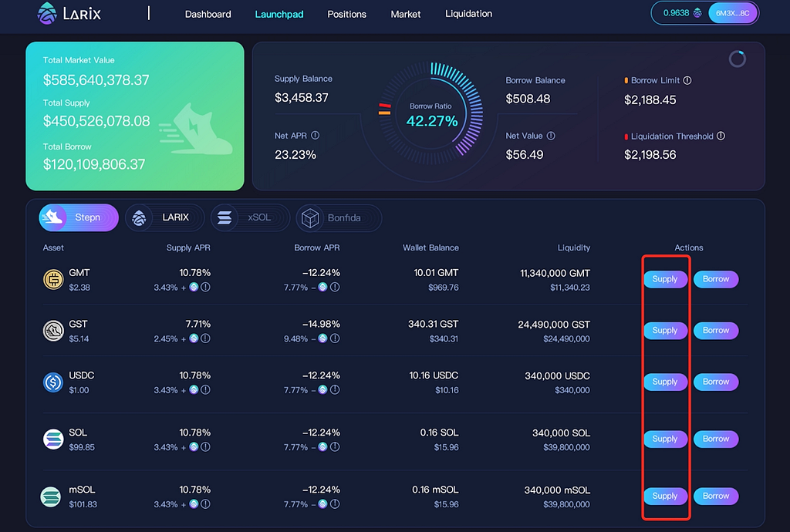Show USDC borrow APR info icon
The image size is (790, 532).
[335, 389]
